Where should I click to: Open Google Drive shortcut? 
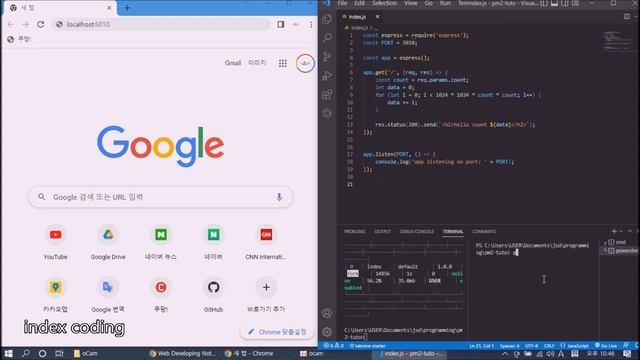pyautogui.click(x=108, y=242)
